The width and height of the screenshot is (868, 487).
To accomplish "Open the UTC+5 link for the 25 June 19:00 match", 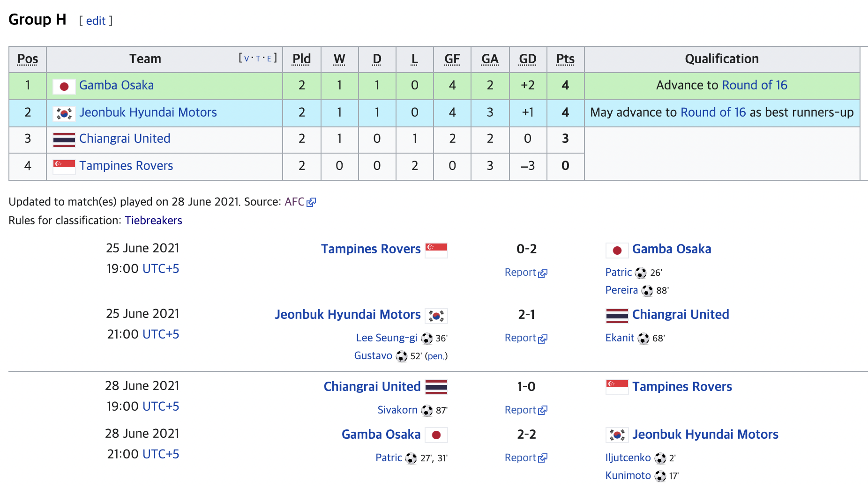I will tap(161, 269).
